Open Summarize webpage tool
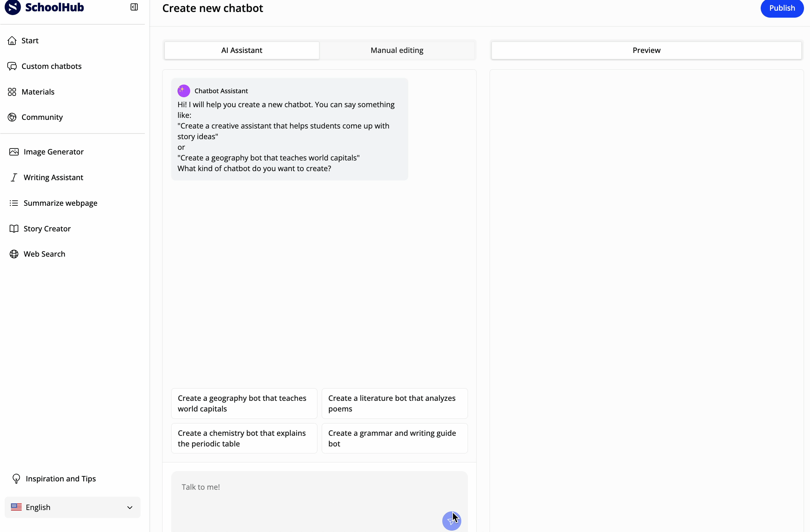 60,203
